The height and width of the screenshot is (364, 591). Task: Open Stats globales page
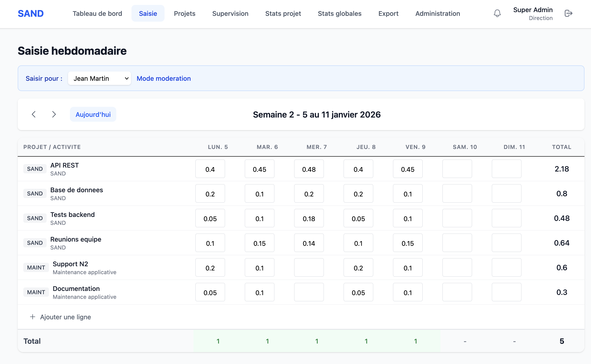(339, 13)
